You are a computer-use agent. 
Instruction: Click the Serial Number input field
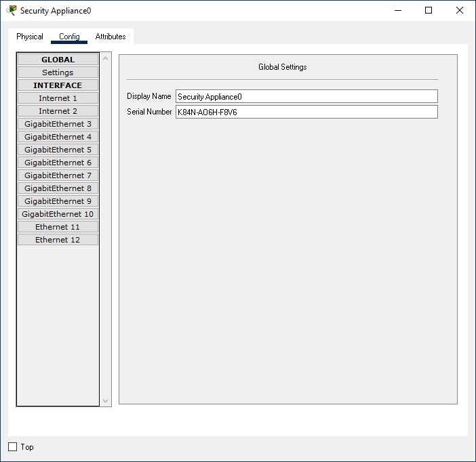click(x=306, y=112)
